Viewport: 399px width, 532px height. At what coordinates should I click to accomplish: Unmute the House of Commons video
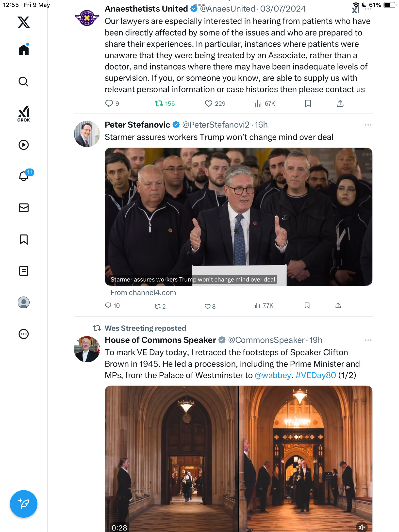click(x=362, y=527)
